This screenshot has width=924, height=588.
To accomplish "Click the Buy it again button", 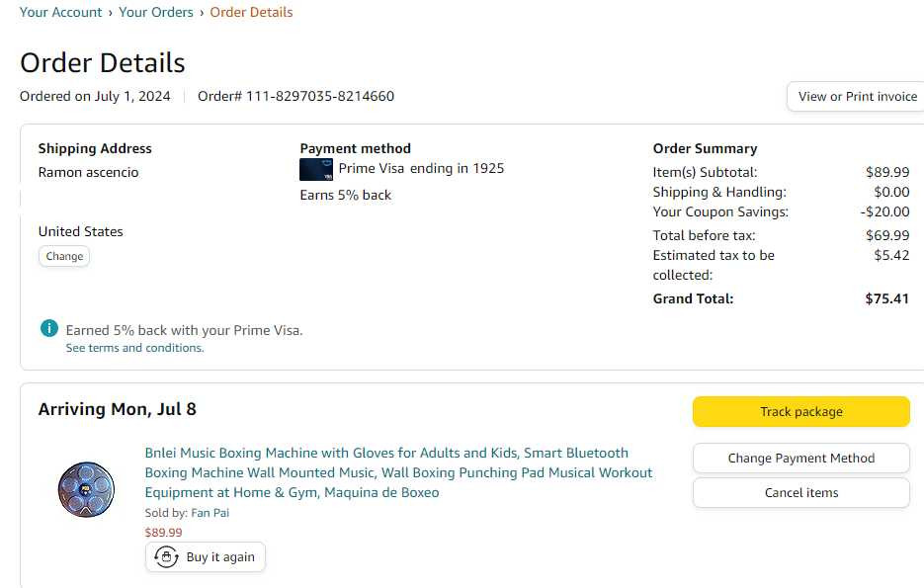I will pos(206,556).
